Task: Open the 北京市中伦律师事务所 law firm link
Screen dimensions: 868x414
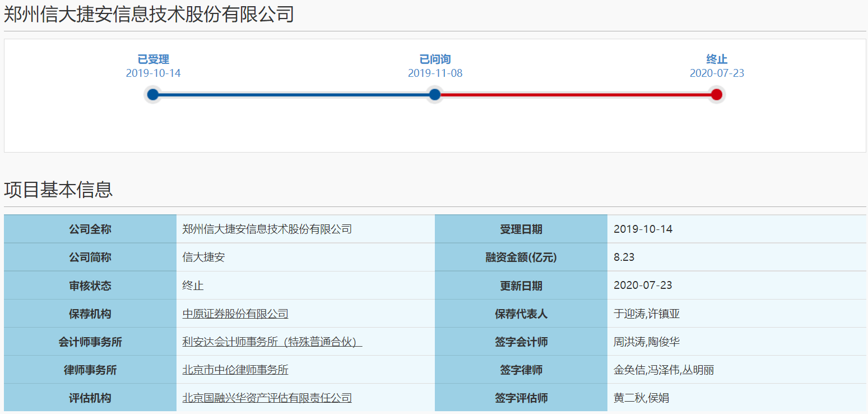Action: tap(235, 370)
